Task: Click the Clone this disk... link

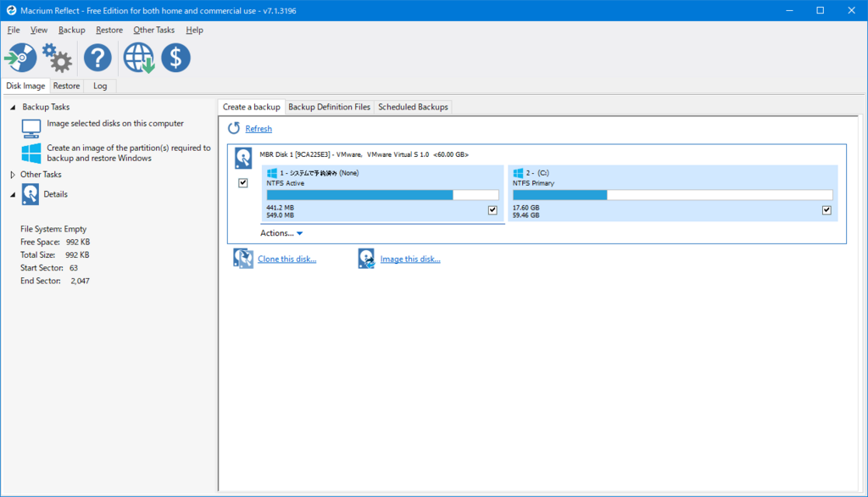Action: click(x=287, y=259)
